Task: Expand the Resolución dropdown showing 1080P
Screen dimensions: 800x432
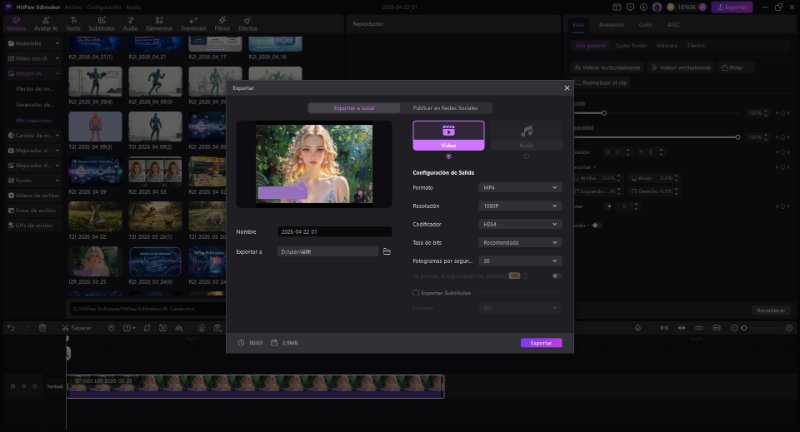Action: pyautogui.click(x=520, y=205)
